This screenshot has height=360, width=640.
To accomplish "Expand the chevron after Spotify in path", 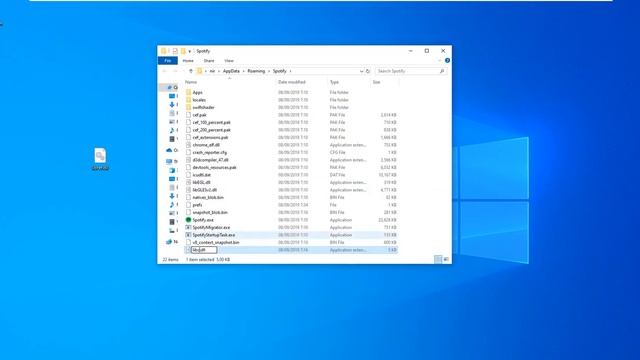I will click(x=290, y=71).
